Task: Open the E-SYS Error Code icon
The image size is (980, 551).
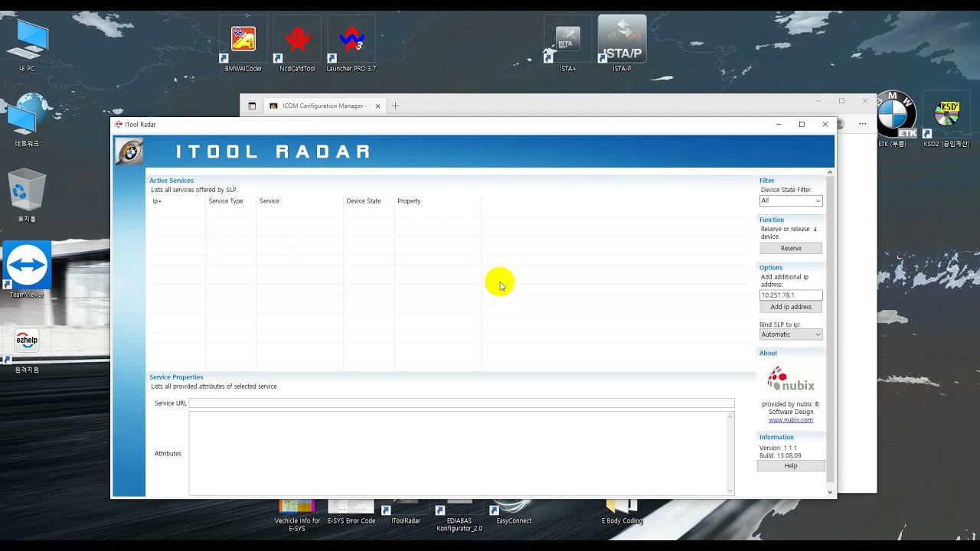Action: pos(351,513)
